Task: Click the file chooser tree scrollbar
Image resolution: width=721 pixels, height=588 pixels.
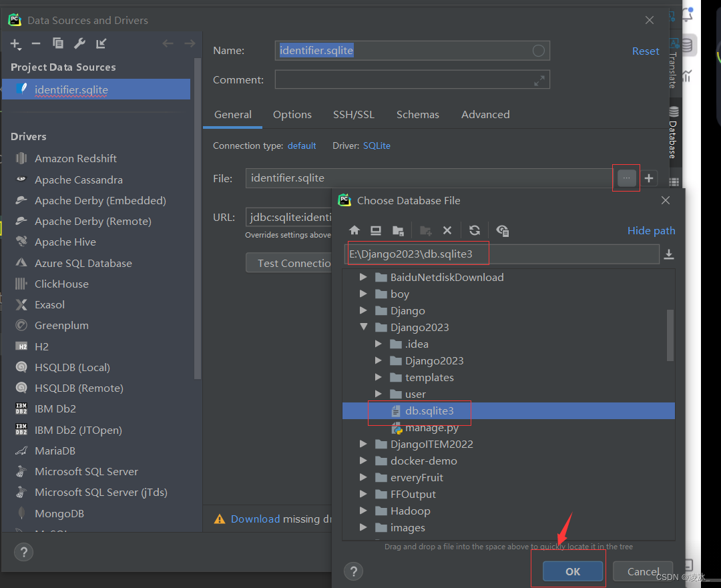Action: click(x=670, y=334)
